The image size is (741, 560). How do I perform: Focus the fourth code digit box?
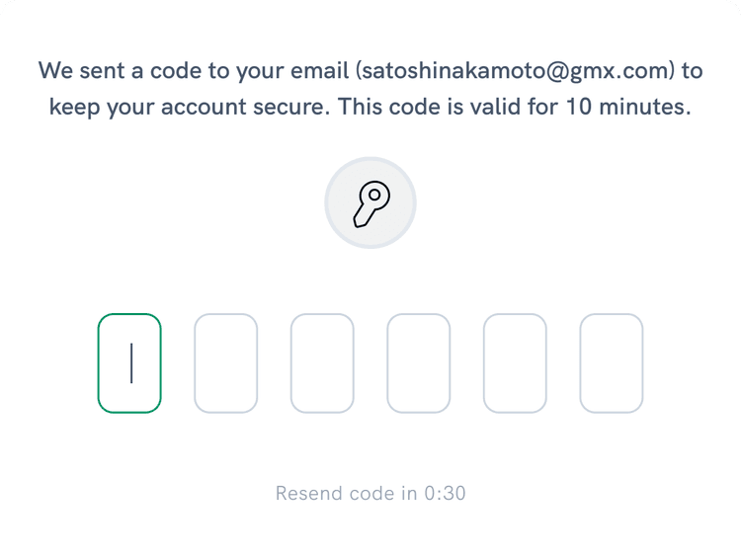pyautogui.click(x=418, y=362)
